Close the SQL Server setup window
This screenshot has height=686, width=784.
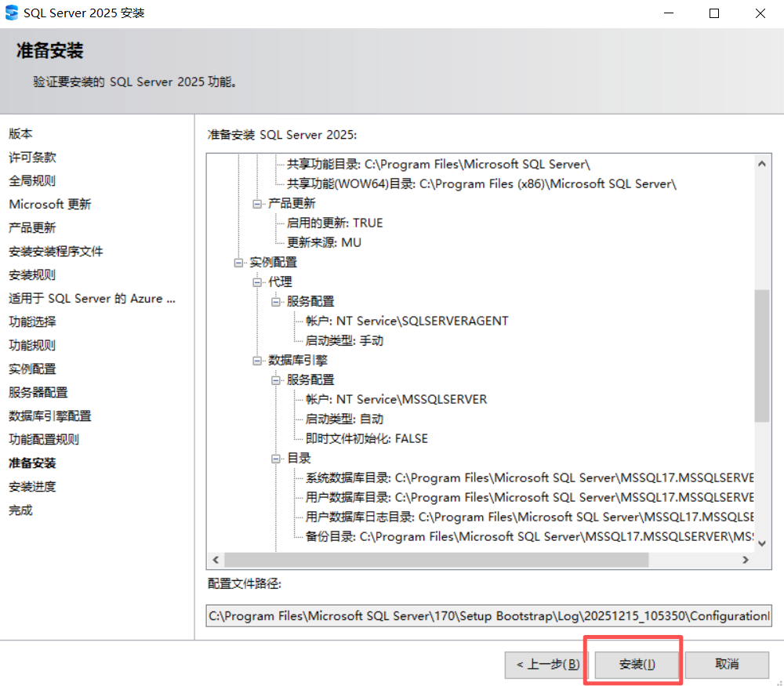[760, 13]
